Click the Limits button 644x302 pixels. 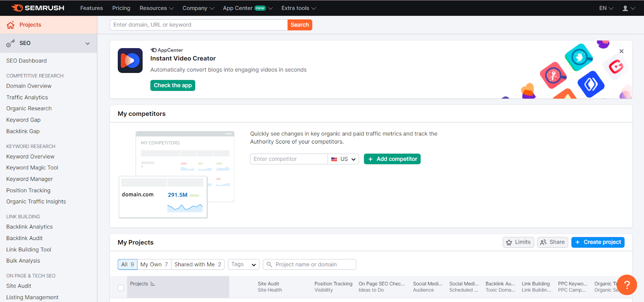tap(518, 242)
